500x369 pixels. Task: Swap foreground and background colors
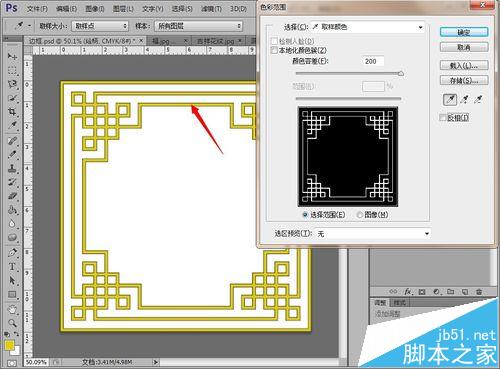pos(16,334)
